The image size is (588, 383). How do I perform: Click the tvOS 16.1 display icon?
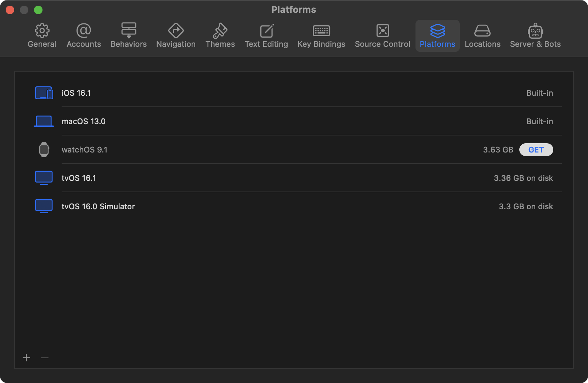coord(44,178)
